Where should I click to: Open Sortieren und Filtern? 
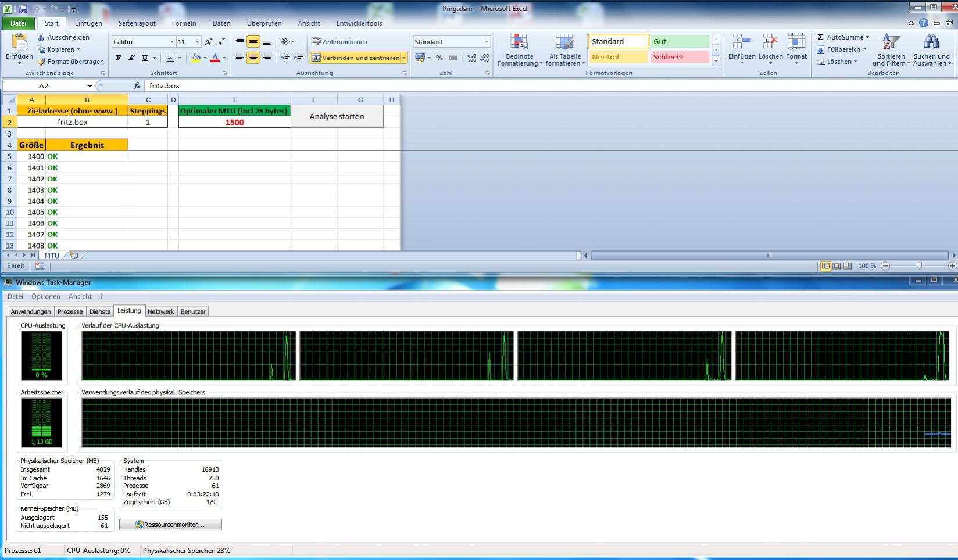tap(891, 50)
